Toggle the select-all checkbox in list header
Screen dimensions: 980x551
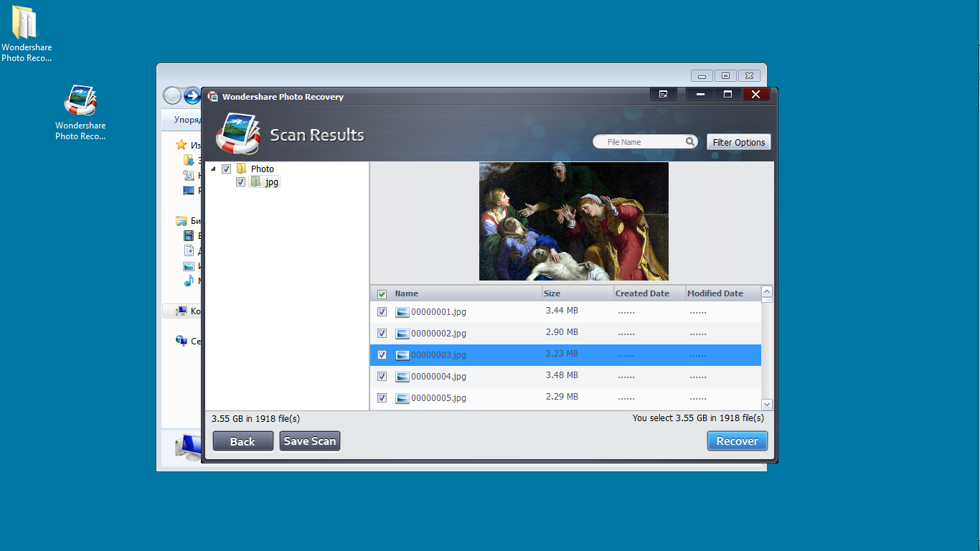[382, 294]
